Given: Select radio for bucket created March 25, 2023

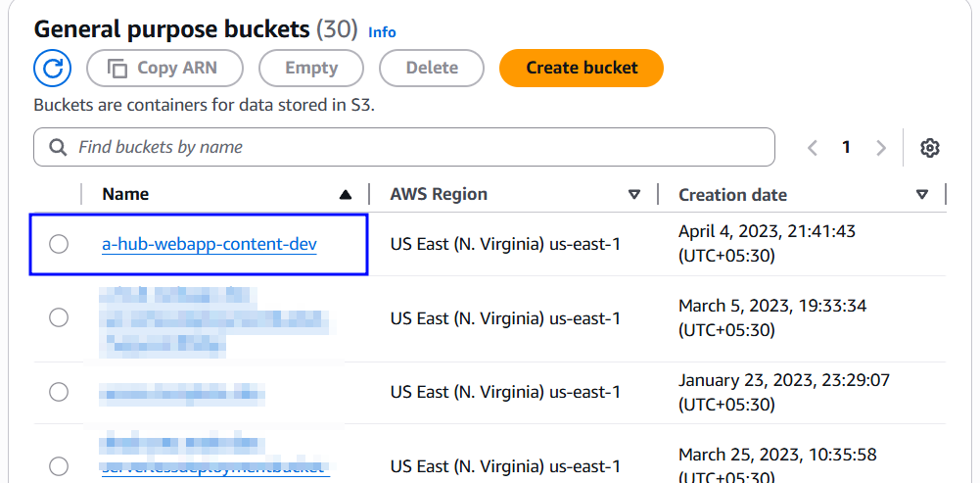Looking at the screenshot, I should [x=59, y=466].
